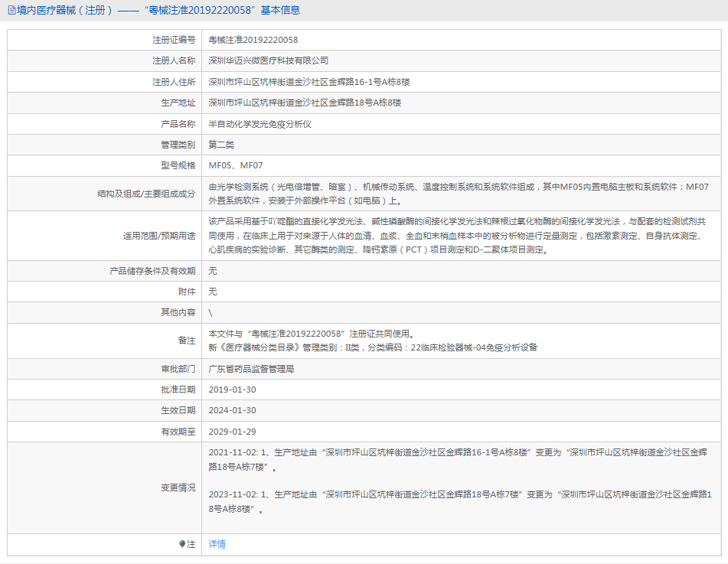The height and width of the screenshot is (564, 728).
Task: Click the structure description starting with 由光学检测系统
Action: [459, 194]
